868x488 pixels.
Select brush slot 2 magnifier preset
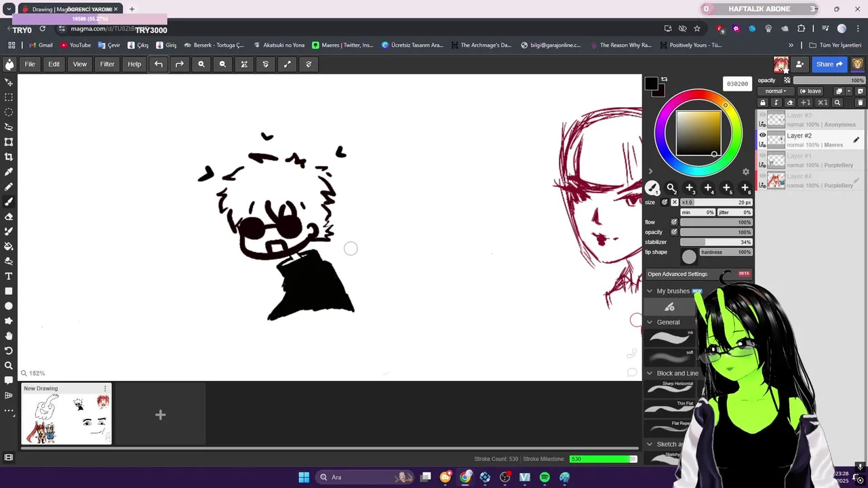(671, 188)
